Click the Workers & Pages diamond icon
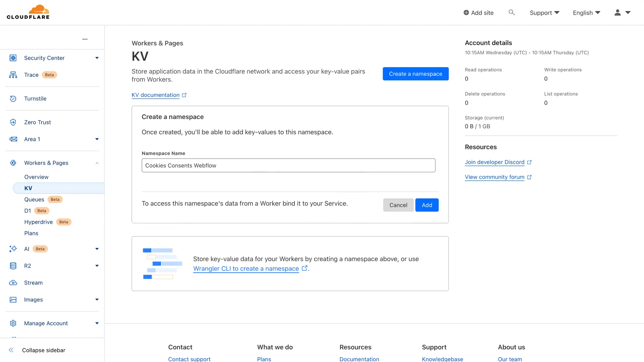Viewport: 644px width, 362px height. pyautogui.click(x=13, y=163)
